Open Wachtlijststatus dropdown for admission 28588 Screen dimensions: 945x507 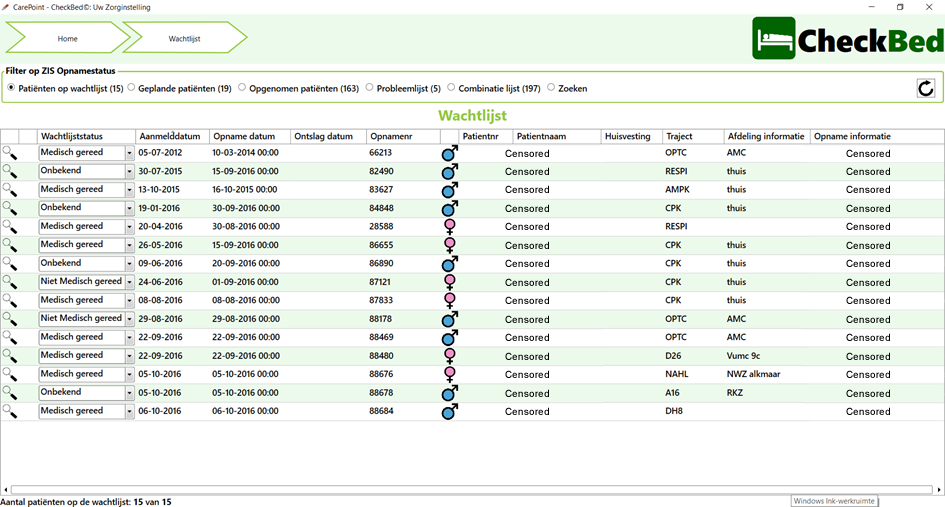click(x=129, y=227)
